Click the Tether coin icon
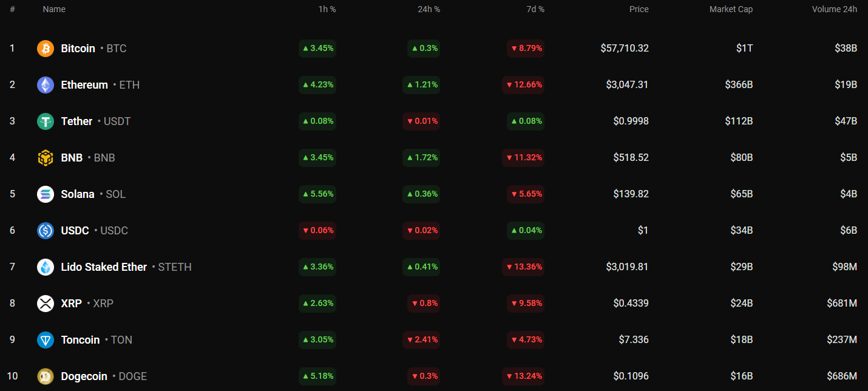868x391 pixels. coord(46,121)
